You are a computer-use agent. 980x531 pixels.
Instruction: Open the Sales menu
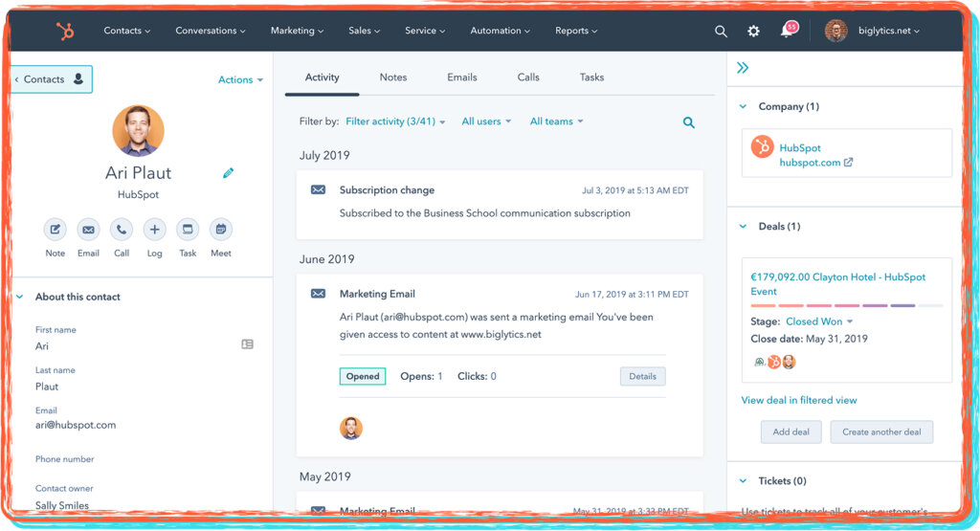coord(364,31)
